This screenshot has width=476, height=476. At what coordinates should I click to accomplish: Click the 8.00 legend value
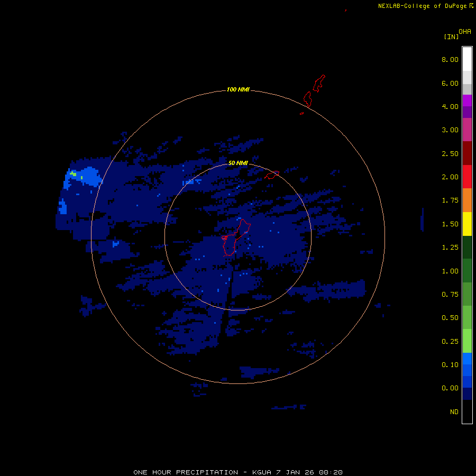[450, 59]
